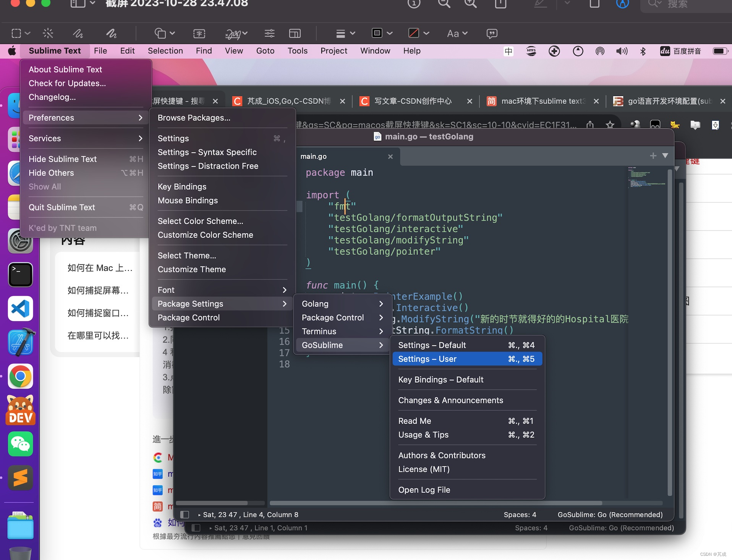Toggle Bluetooth from the menu bar
The height and width of the screenshot is (560, 732).
(x=643, y=51)
